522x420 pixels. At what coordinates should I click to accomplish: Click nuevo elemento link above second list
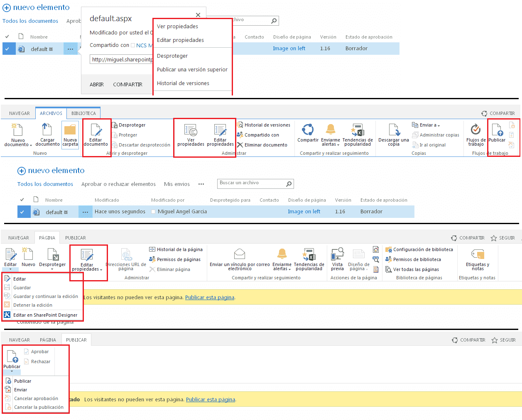tap(51, 171)
